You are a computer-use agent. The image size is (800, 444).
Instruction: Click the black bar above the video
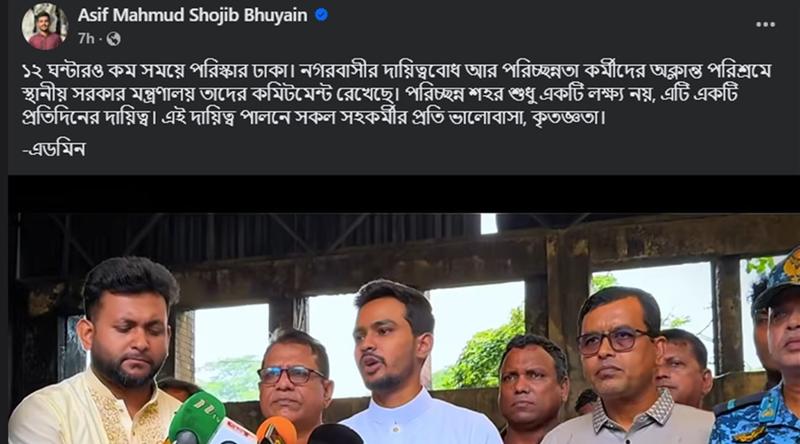[x=403, y=194]
